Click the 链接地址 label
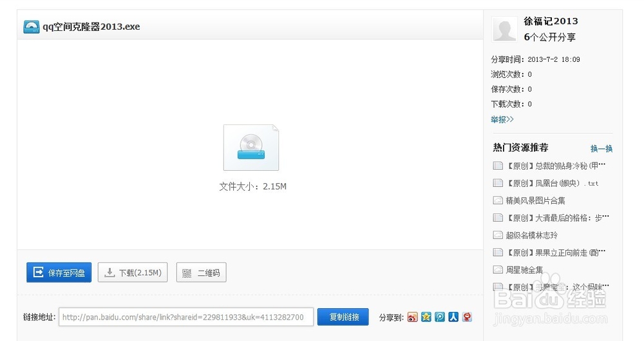The image size is (644, 341). tap(39, 317)
